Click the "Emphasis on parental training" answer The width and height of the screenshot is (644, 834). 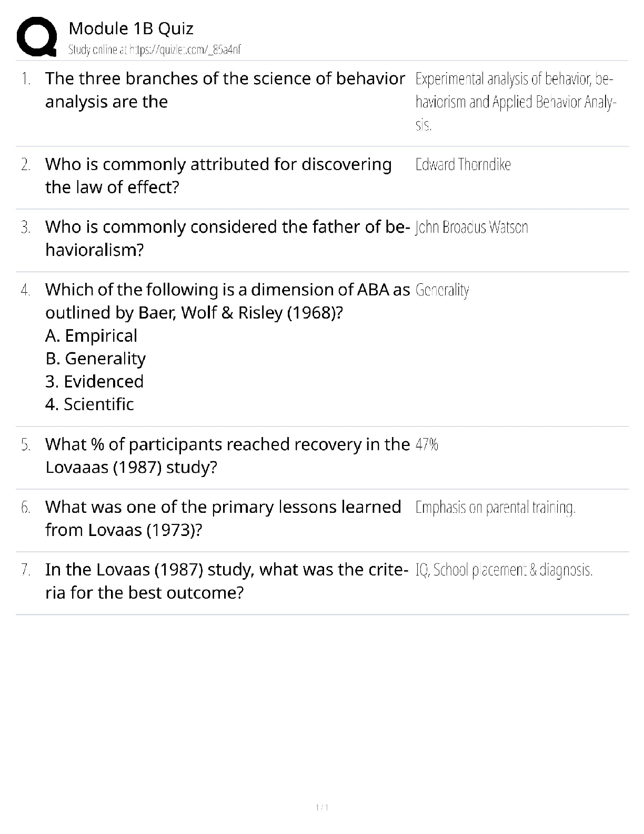[x=495, y=508]
